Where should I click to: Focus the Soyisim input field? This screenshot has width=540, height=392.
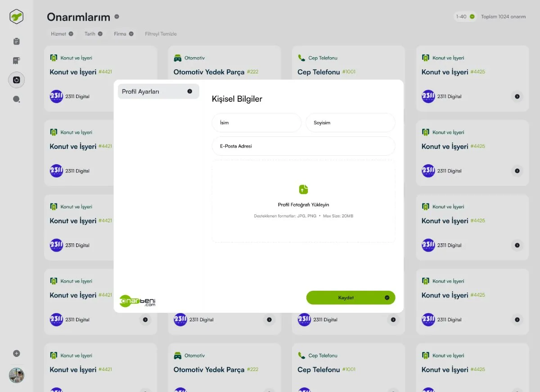[x=350, y=123]
